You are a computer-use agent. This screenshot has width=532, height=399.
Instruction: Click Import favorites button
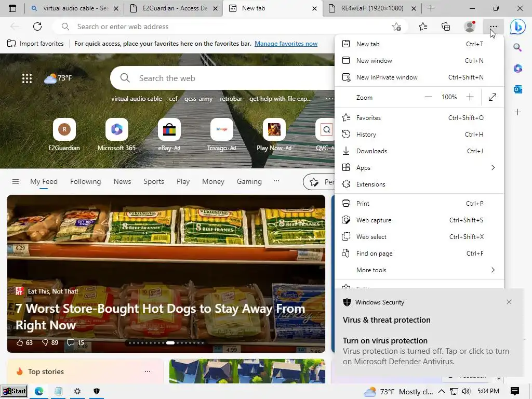[x=35, y=44]
